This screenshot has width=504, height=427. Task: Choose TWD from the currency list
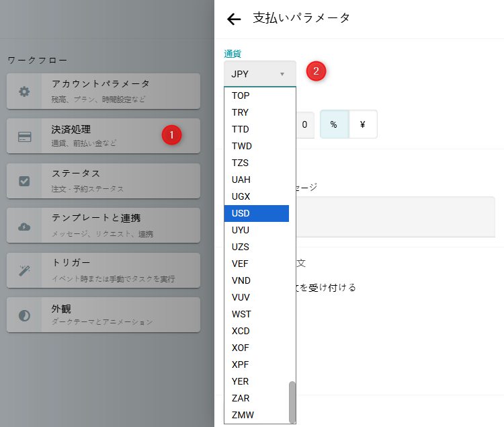[257, 146]
